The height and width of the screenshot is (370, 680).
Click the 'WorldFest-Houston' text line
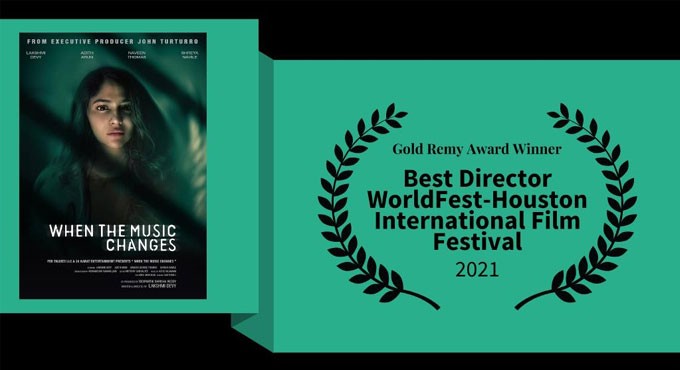pos(477,200)
